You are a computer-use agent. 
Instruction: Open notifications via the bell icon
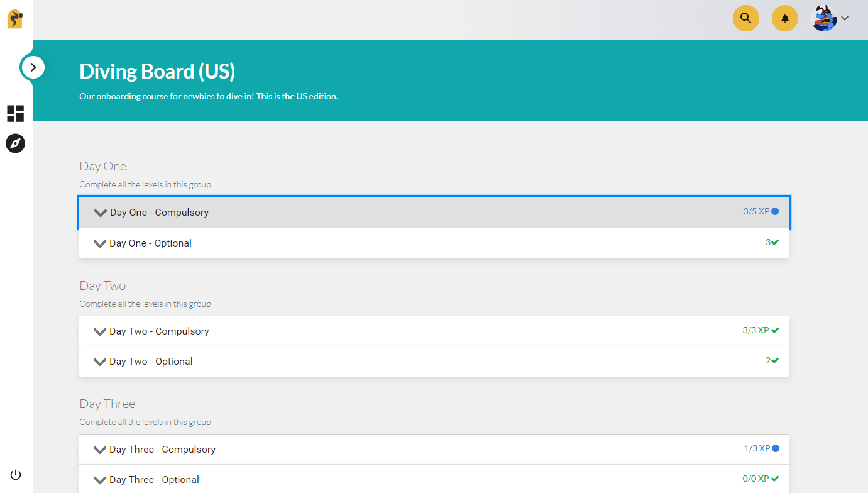click(784, 18)
